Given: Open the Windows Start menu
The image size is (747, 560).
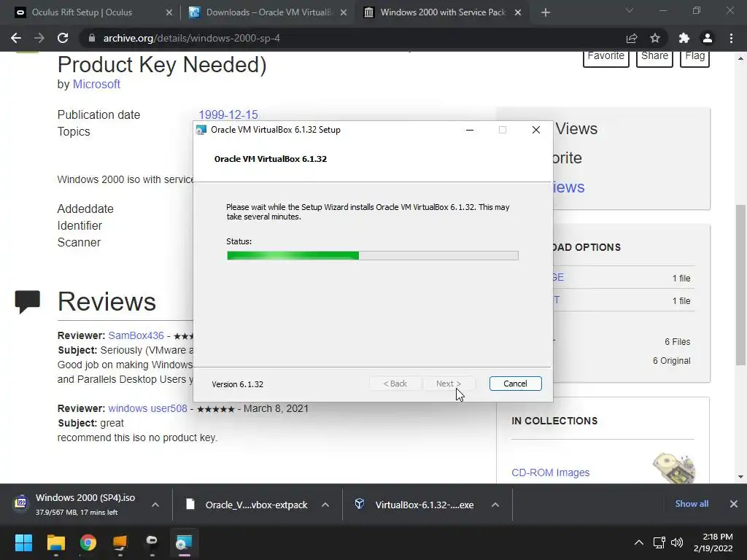Looking at the screenshot, I should (x=23, y=542).
